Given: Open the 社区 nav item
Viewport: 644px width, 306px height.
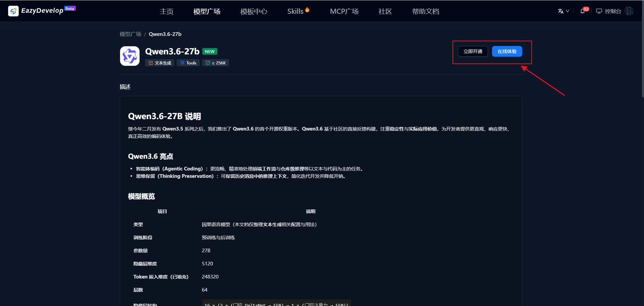Looking at the screenshot, I should pos(385,11).
